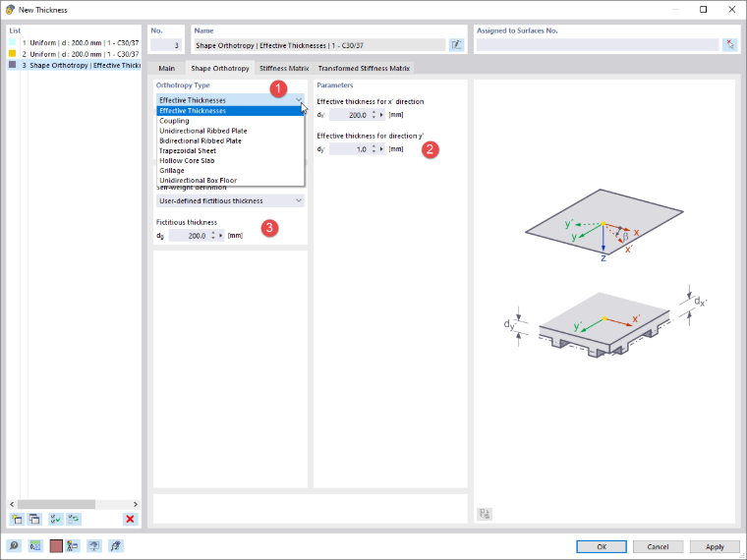This screenshot has width=747, height=560.
Task: Open the User-defined fictitious thickness dropdown
Action: point(230,201)
